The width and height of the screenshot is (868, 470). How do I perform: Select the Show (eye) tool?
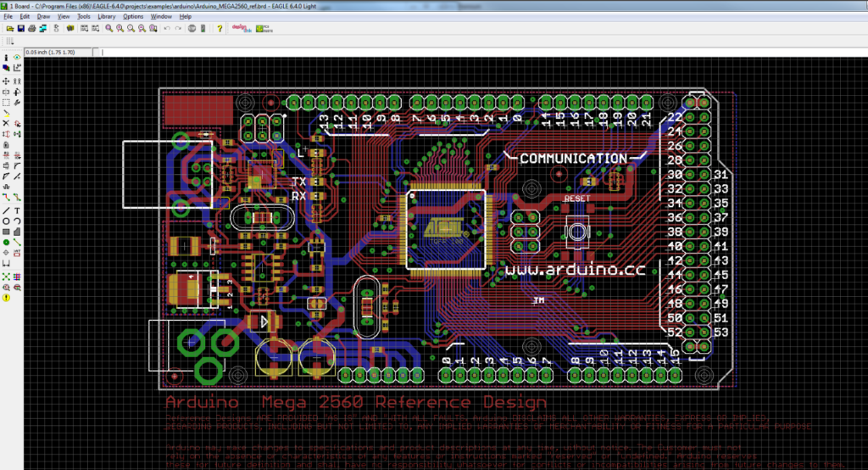tap(17, 57)
